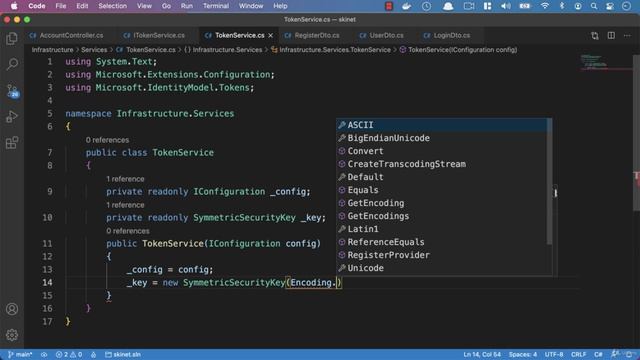Image resolution: width=640 pixels, height=360 pixels.
Task: Open the Accounts menu in activity bar
Action: click(x=12, y=309)
